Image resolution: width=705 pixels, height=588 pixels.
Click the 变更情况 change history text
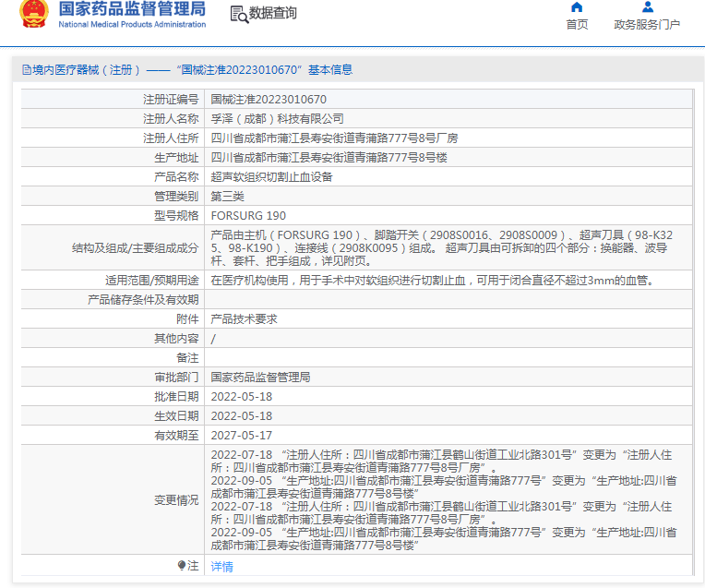pos(444,499)
